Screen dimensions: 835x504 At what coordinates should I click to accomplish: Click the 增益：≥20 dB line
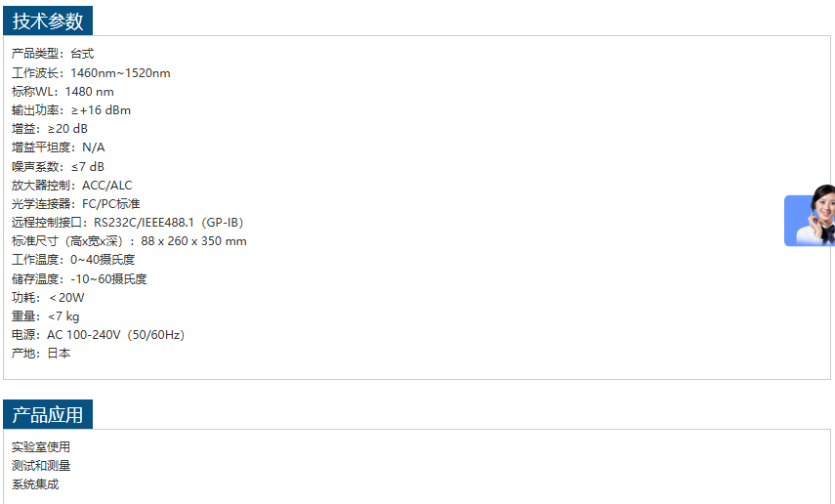pyautogui.click(x=50, y=129)
